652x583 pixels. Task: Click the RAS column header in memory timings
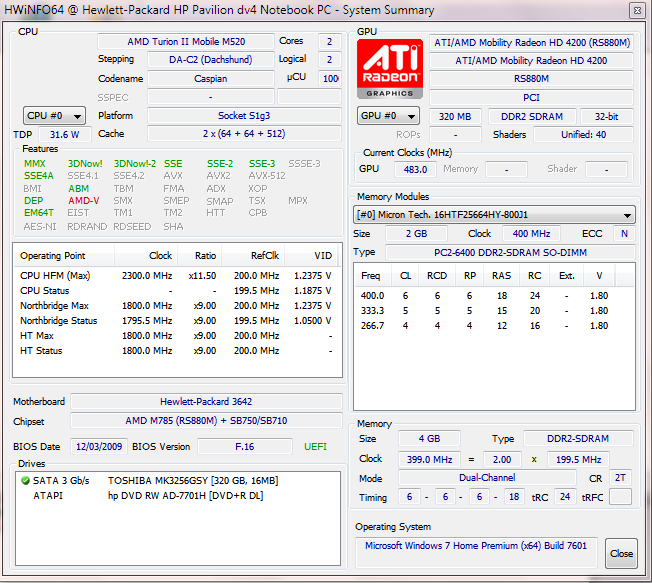501,276
